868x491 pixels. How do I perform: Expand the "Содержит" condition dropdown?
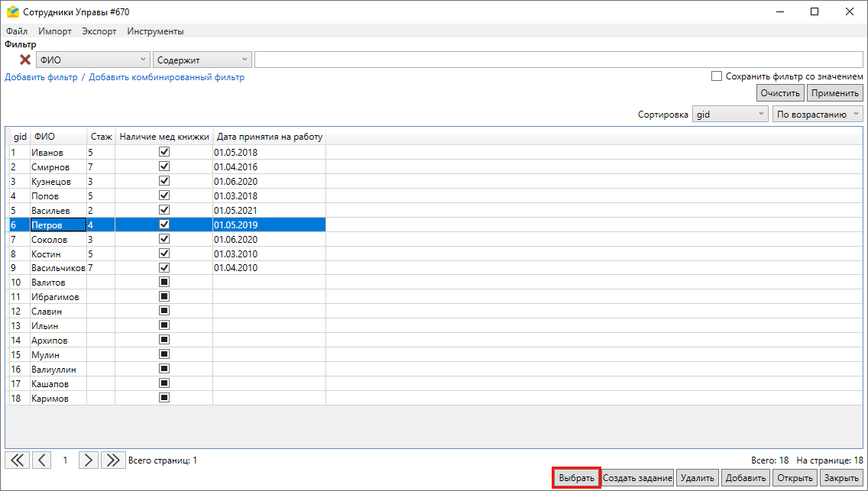(x=202, y=60)
